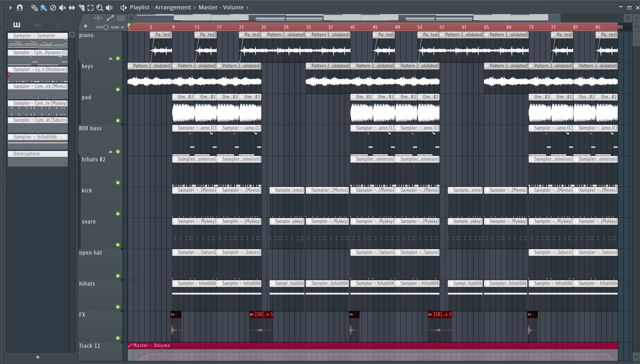Mute the FX track with its green LED

pos(118,338)
